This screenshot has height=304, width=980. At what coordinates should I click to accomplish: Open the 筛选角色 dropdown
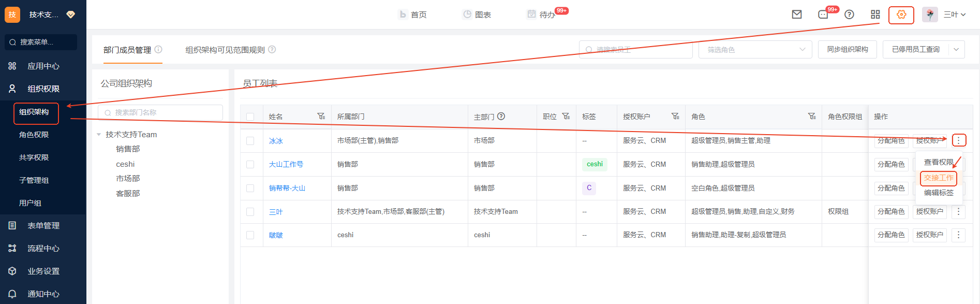pyautogui.click(x=755, y=50)
